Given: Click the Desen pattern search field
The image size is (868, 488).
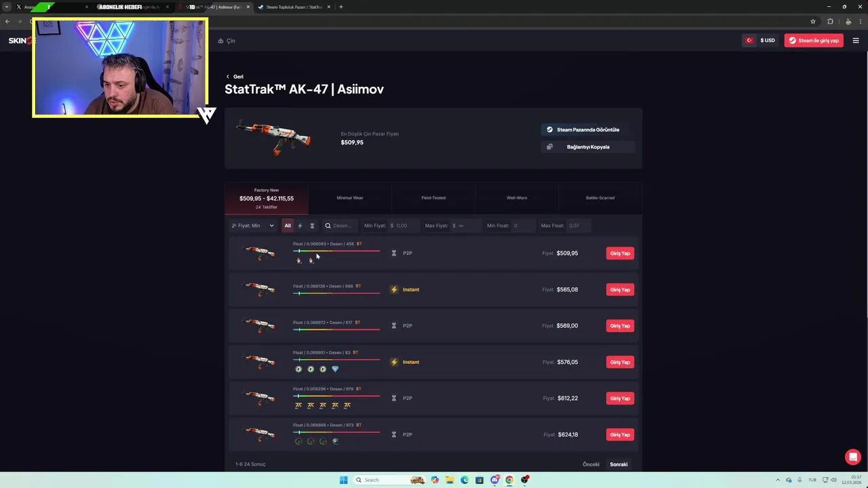Looking at the screenshot, I should pyautogui.click(x=340, y=226).
